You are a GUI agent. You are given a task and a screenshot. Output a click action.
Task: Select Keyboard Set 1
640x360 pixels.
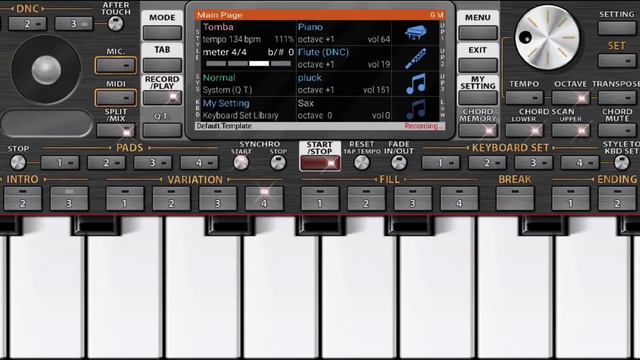click(x=440, y=163)
